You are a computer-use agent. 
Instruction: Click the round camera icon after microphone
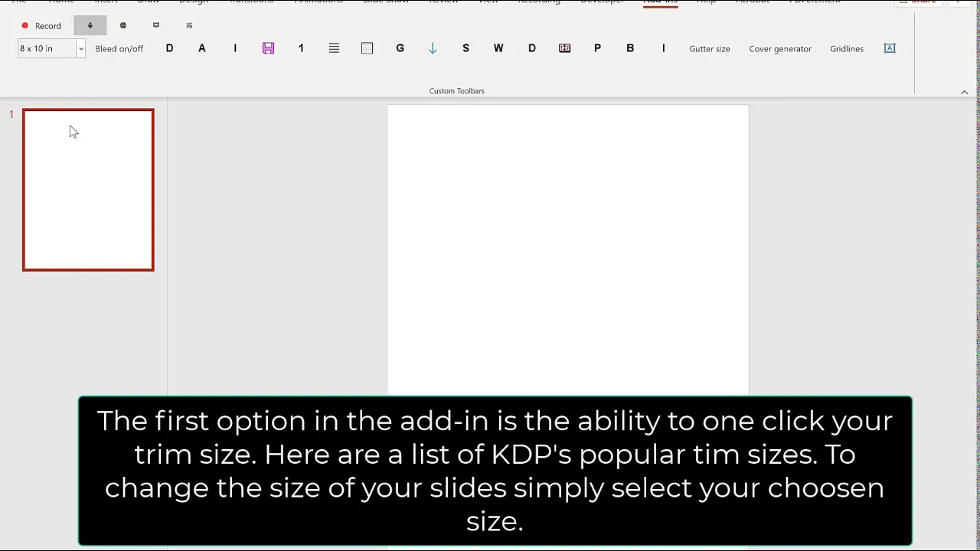tap(123, 25)
